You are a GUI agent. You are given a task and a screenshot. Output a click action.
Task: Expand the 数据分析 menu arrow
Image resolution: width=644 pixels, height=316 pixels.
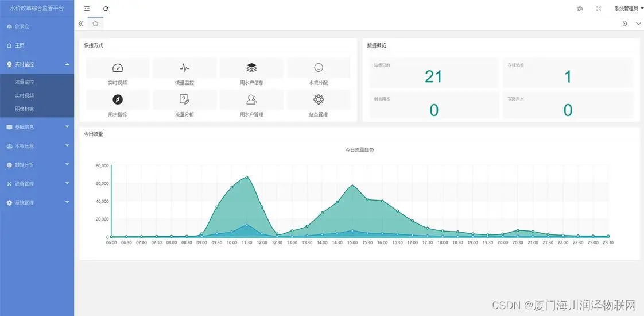pyautogui.click(x=67, y=165)
